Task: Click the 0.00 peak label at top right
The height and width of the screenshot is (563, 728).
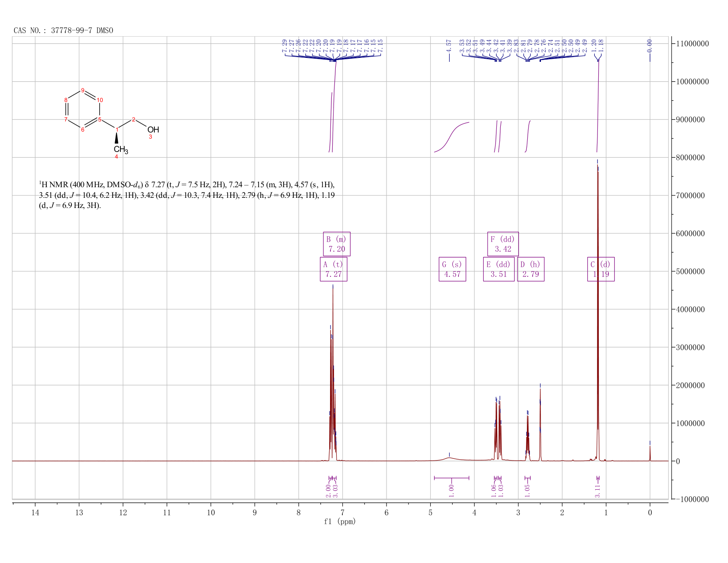Action: tap(650, 45)
